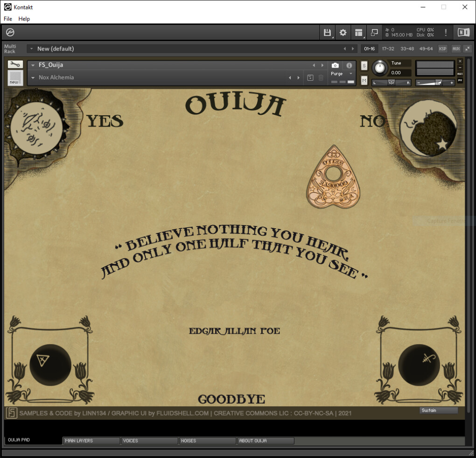The image size is (476, 458).
Task: Show instrument info with the i icon
Action: click(x=349, y=65)
